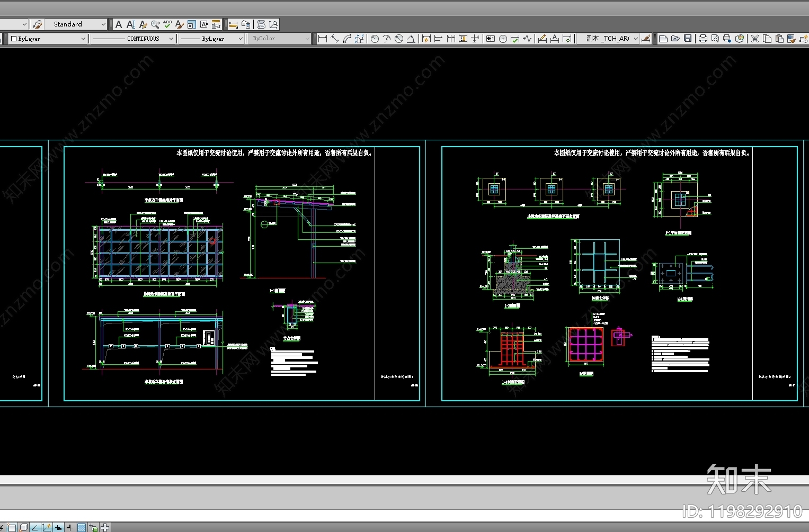Click the Dimension Text Edit tool
The image size is (809, 532).
click(x=555, y=39)
